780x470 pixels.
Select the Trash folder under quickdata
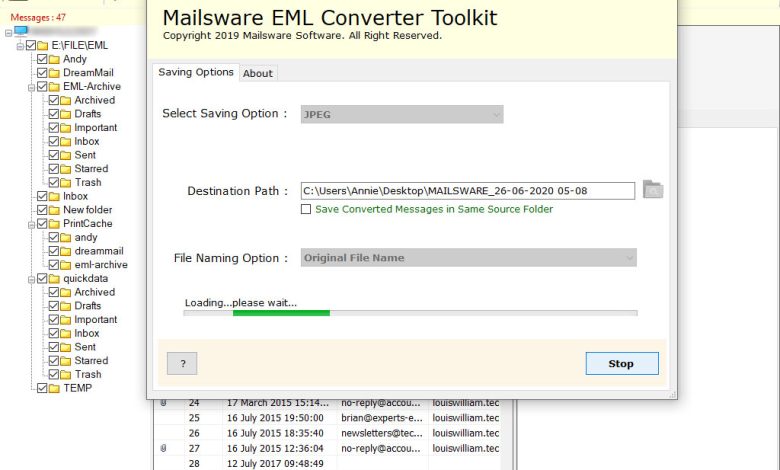[x=88, y=375]
